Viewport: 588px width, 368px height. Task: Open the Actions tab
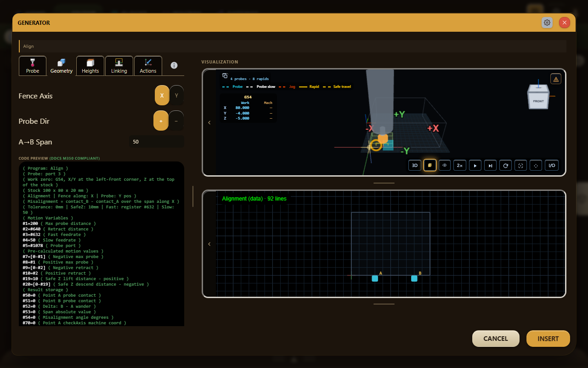point(148,66)
